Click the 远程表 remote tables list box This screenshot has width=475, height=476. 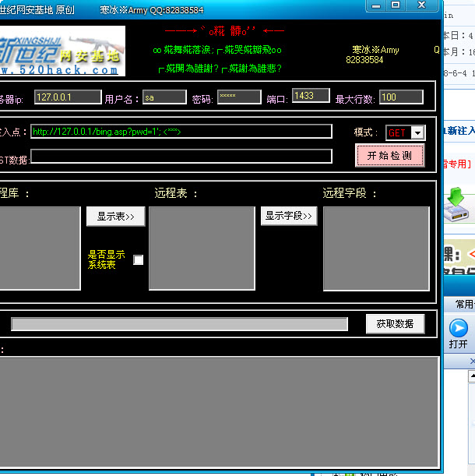coord(202,249)
